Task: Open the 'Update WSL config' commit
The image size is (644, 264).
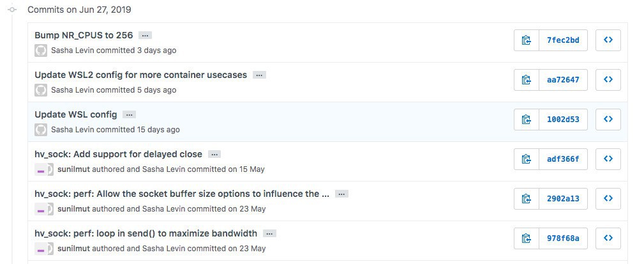Action: [x=76, y=114]
